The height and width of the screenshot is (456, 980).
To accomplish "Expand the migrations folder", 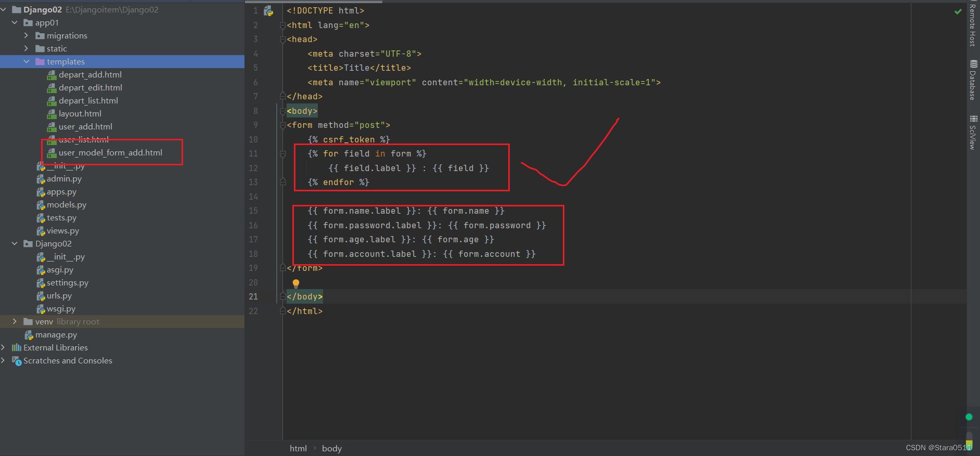I will [x=26, y=35].
